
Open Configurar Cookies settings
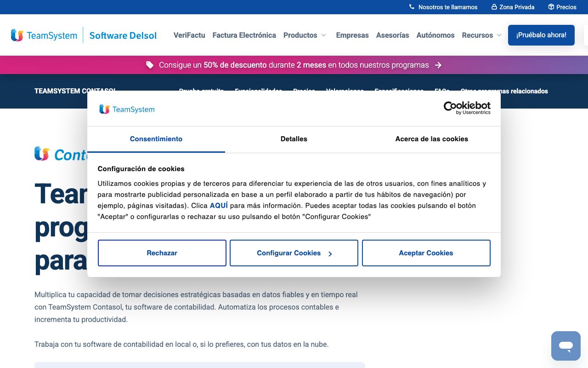coord(294,253)
